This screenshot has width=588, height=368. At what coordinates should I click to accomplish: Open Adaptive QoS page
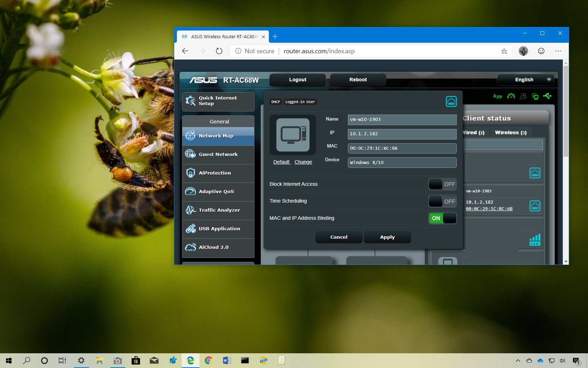(218, 192)
